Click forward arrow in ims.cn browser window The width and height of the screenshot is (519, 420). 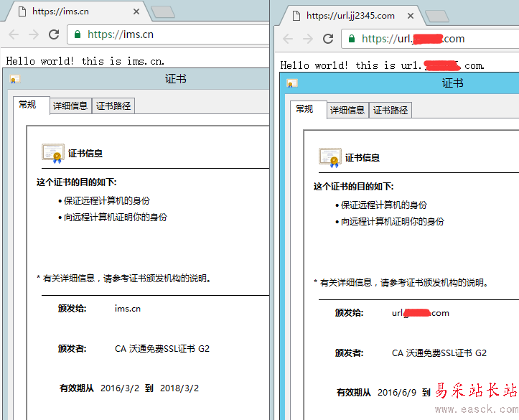pyautogui.click(x=34, y=34)
